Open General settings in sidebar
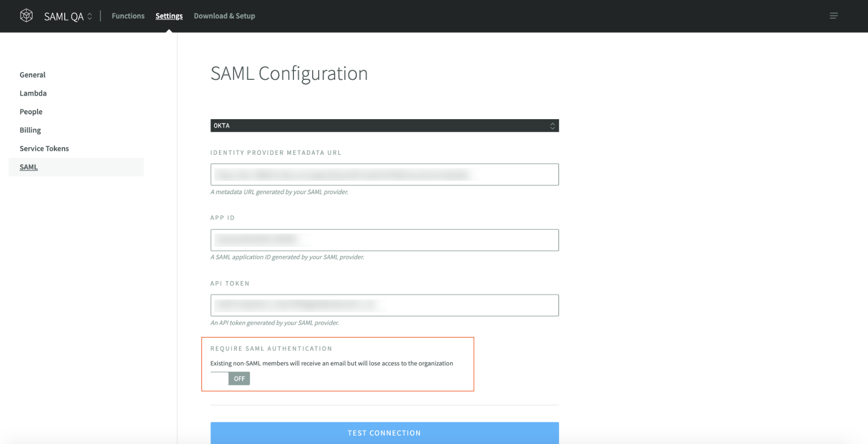This screenshot has width=868, height=444. tap(33, 75)
